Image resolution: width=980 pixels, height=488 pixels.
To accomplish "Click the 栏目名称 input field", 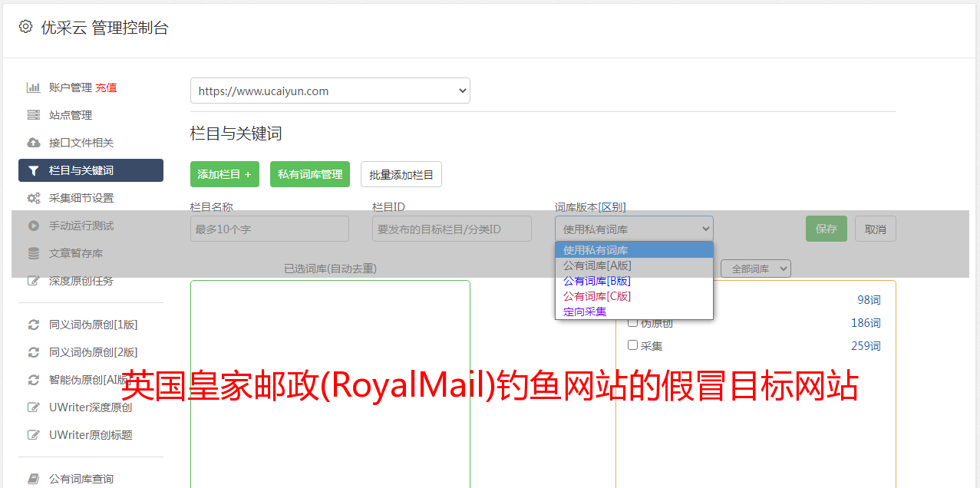I will pyautogui.click(x=269, y=229).
